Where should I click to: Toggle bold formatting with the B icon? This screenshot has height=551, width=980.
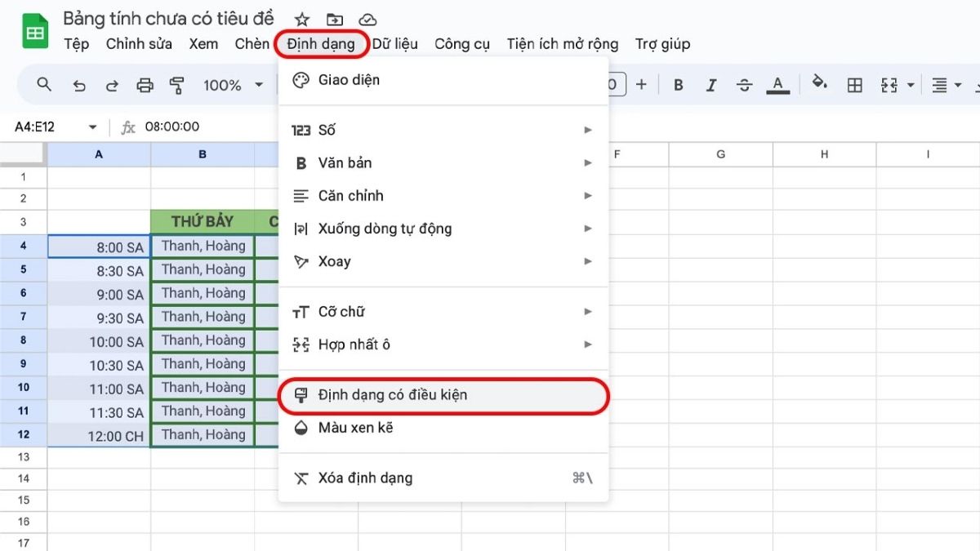[x=678, y=85]
